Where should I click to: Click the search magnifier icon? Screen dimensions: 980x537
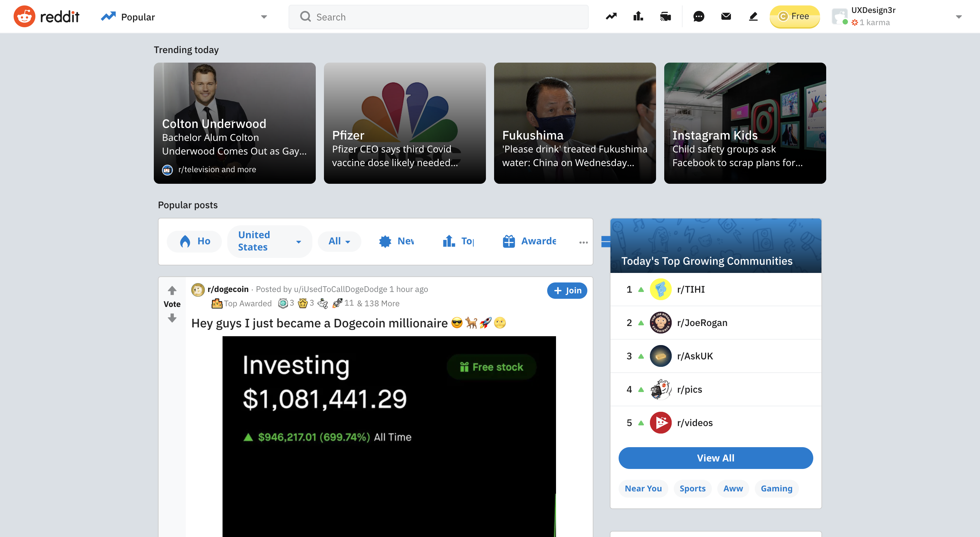(x=305, y=16)
